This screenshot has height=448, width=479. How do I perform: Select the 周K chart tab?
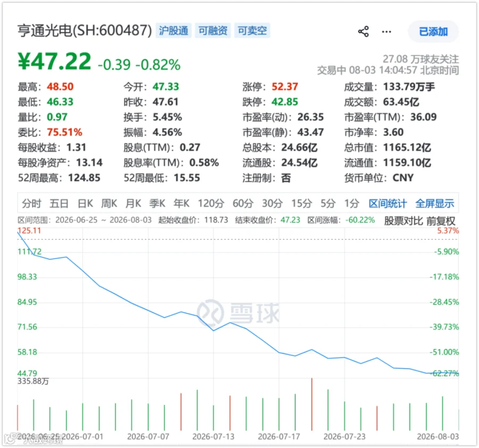point(109,203)
